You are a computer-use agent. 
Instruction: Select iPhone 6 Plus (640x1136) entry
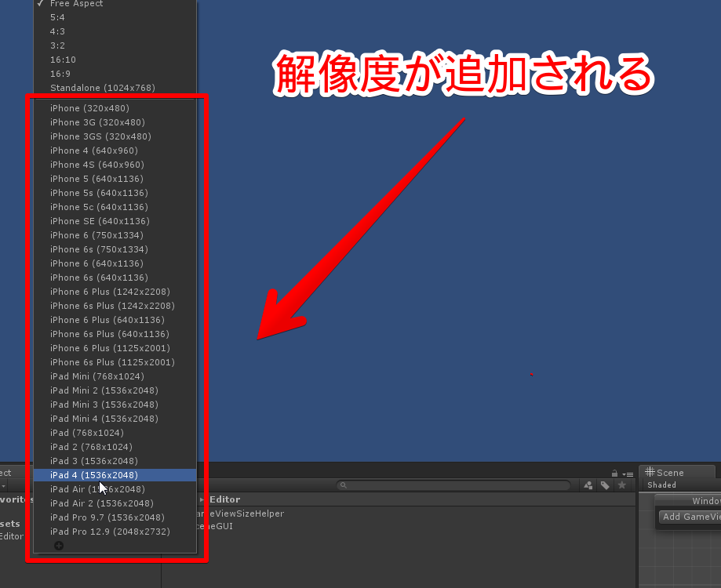[115, 320]
